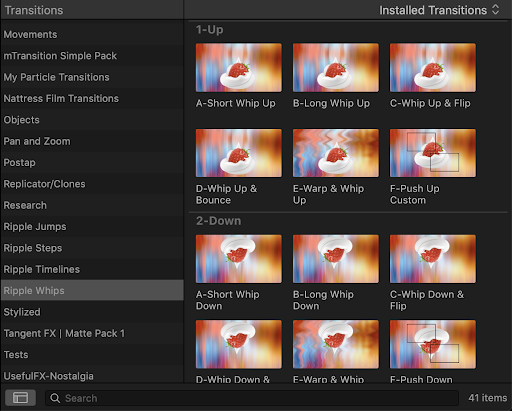Click the 1-Up section header
512x411 pixels.
[x=210, y=30]
